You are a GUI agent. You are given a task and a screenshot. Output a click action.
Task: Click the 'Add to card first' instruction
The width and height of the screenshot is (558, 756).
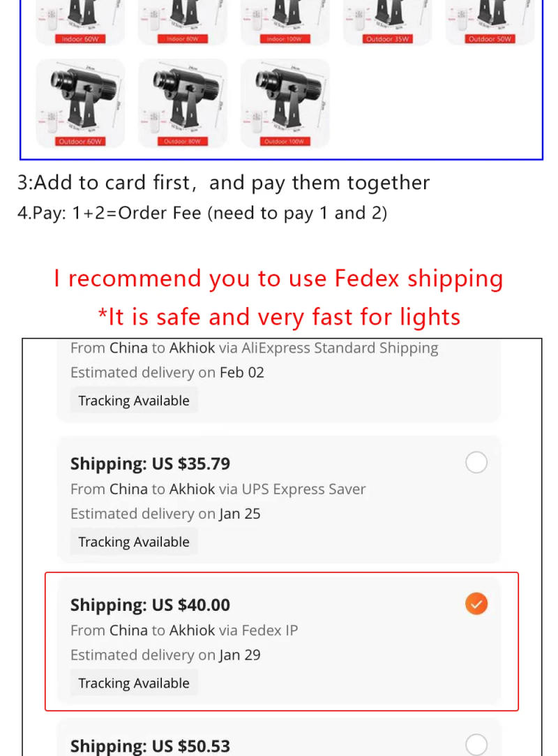(223, 183)
